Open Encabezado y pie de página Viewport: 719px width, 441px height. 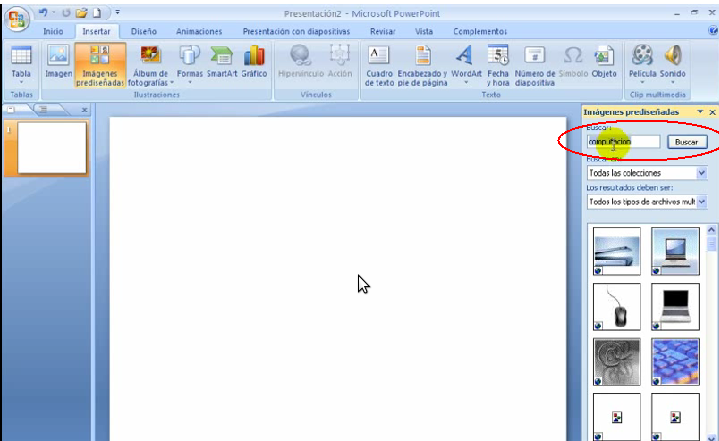click(x=422, y=65)
